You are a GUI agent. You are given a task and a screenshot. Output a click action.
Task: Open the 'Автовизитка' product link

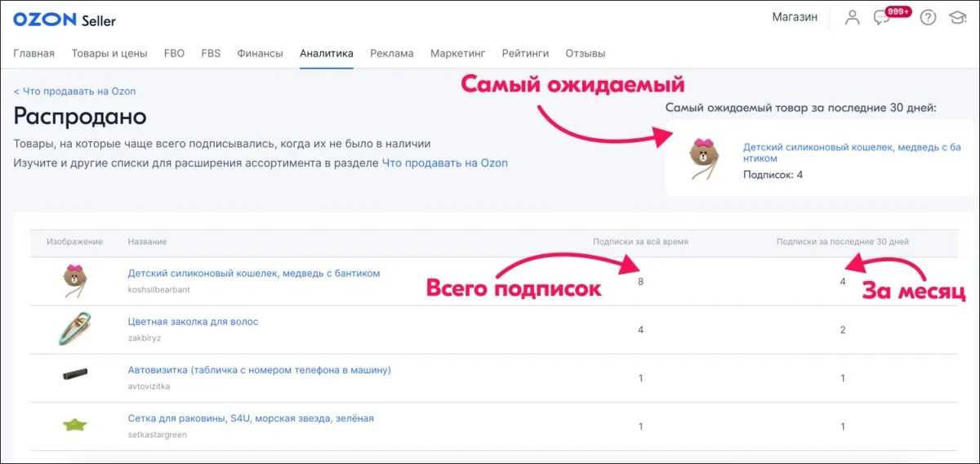click(260, 369)
